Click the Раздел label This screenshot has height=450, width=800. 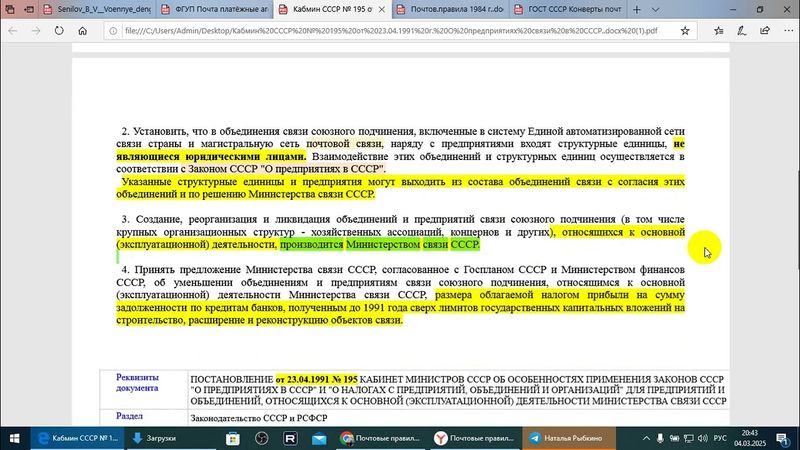coord(129,416)
